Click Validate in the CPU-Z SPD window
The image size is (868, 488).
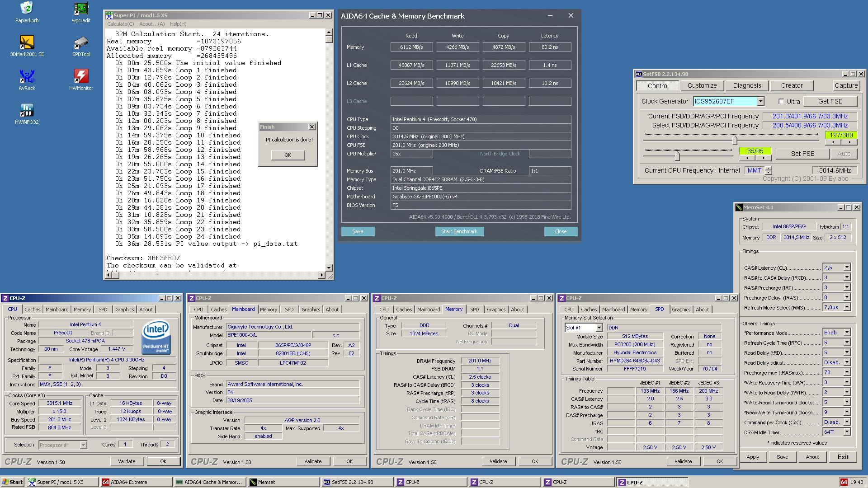pos(683,461)
